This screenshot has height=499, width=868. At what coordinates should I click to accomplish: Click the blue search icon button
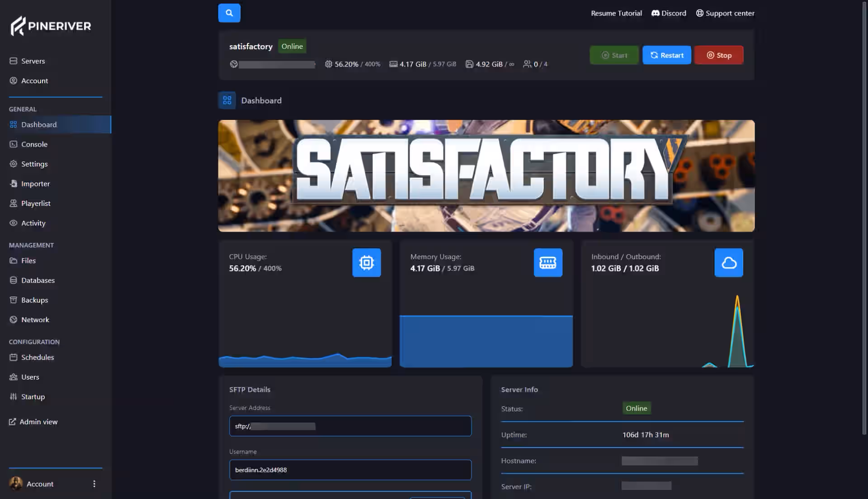click(x=229, y=13)
